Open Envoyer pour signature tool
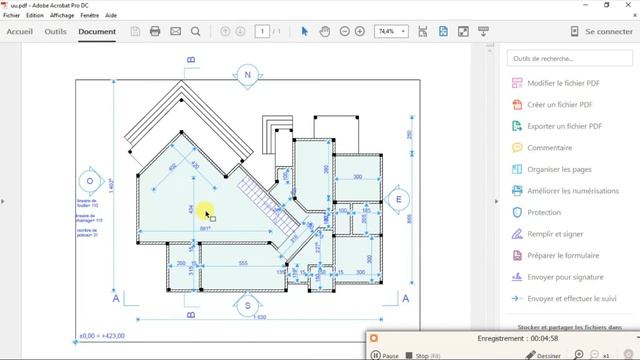 (x=558, y=277)
